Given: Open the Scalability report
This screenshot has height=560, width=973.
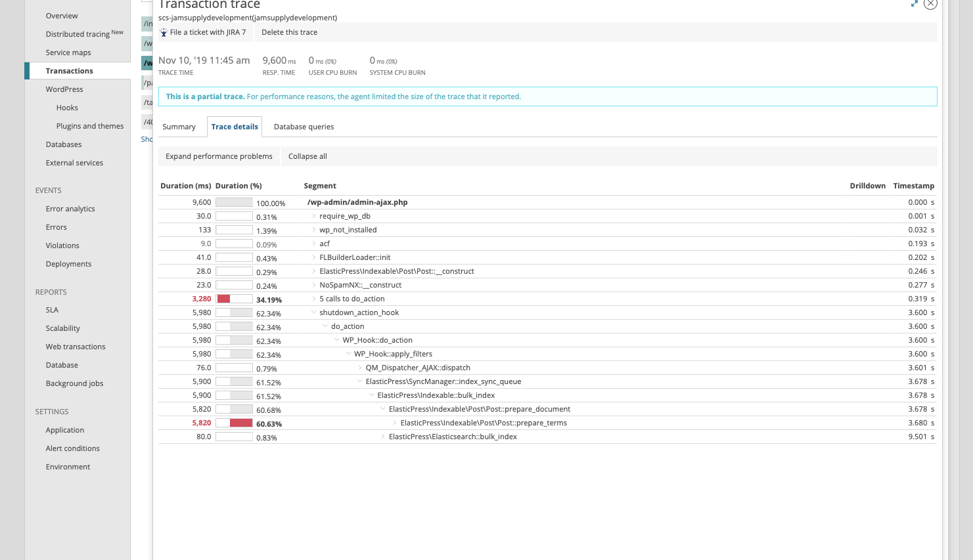Looking at the screenshot, I should pyautogui.click(x=62, y=328).
